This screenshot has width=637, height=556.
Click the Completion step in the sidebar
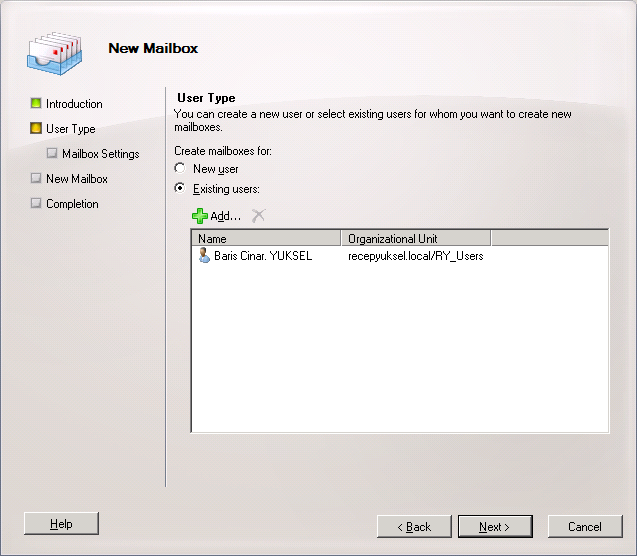(x=72, y=204)
